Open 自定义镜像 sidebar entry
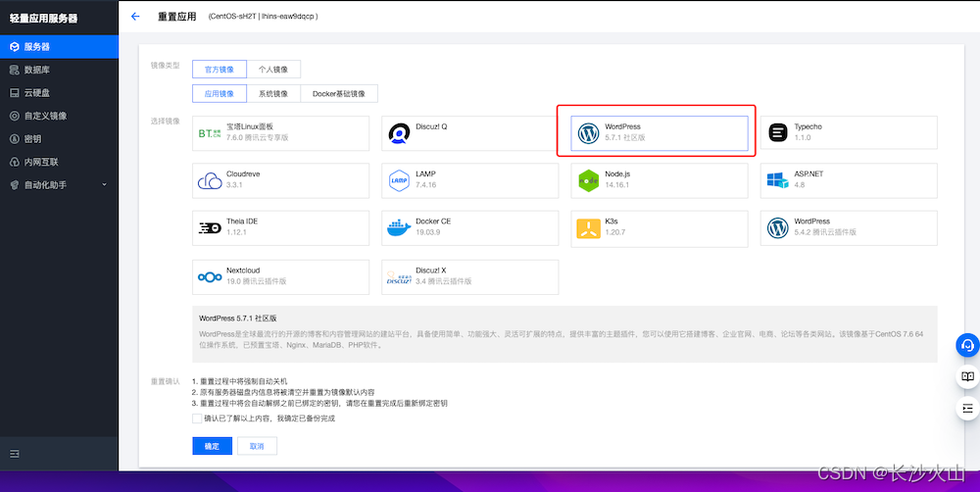Image resolution: width=980 pixels, height=492 pixels. [59, 116]
